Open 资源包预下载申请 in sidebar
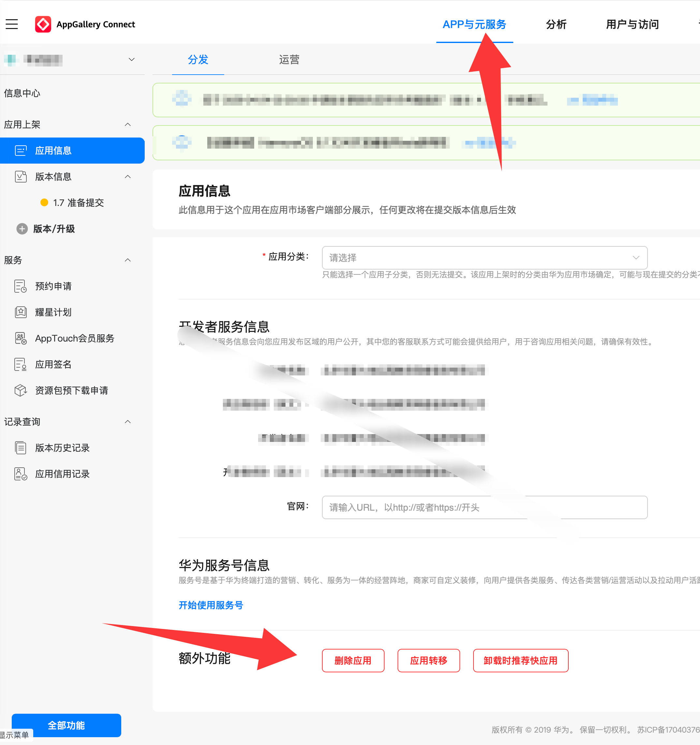Image resolution: width=700 pixels, height=745 pixels. [x=72, y=390]
